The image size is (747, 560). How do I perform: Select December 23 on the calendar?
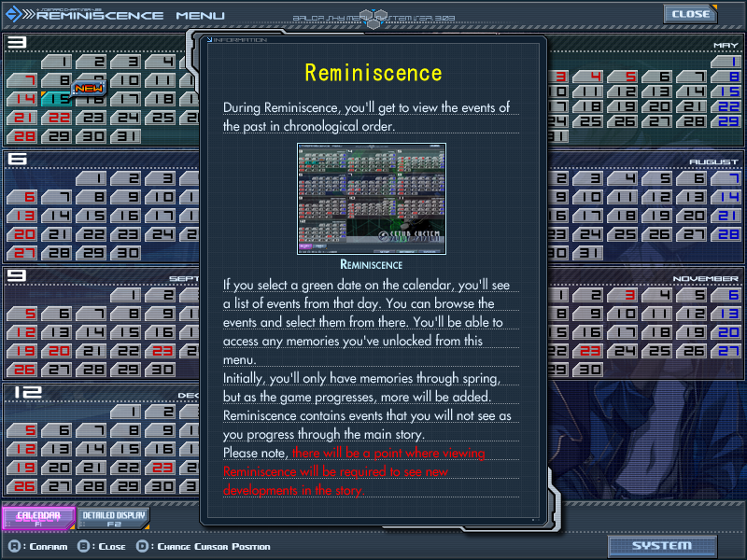[161, 468]
